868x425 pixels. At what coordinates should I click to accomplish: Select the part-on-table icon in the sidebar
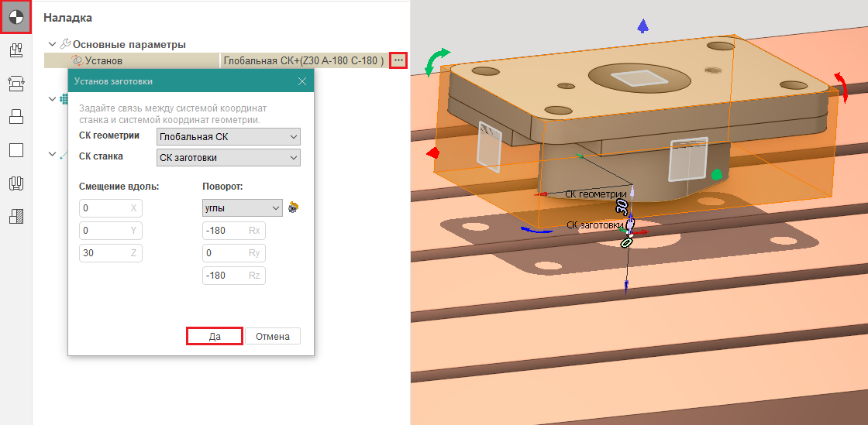coord(15,117)
